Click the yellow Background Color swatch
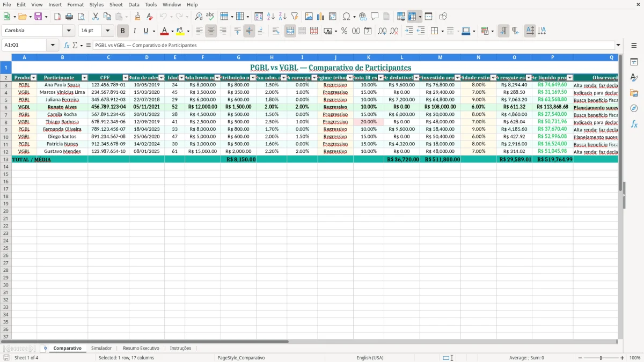 point(180,31)
